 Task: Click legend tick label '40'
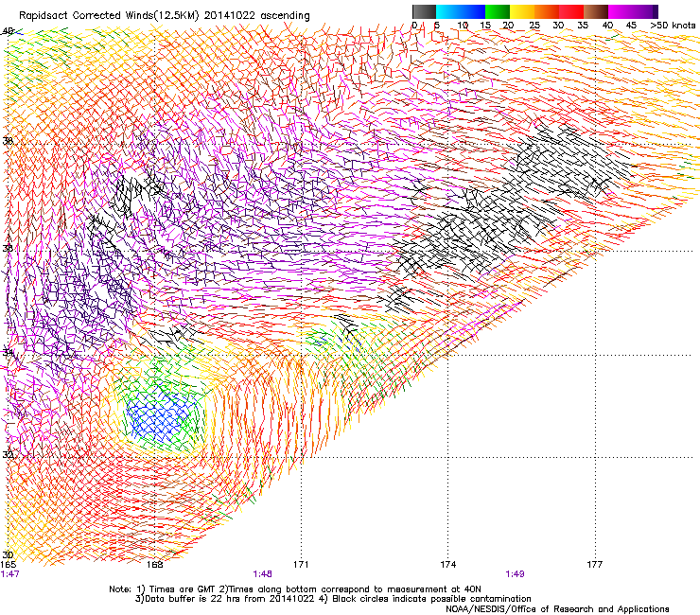pos(607,26)
